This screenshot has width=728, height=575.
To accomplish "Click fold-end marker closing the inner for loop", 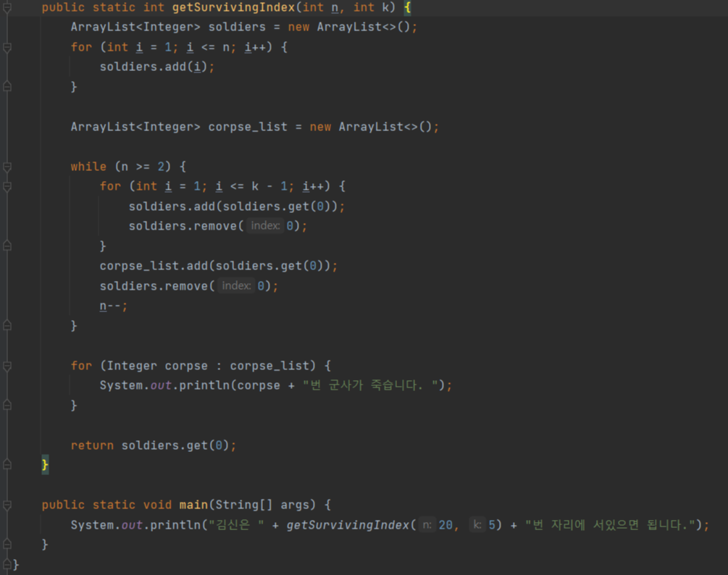I will [7, 245].
